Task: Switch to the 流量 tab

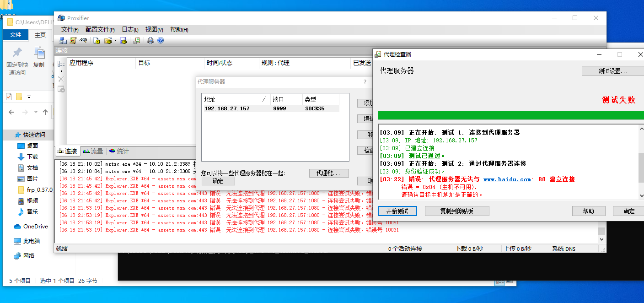Action: (x=93, y=151)
